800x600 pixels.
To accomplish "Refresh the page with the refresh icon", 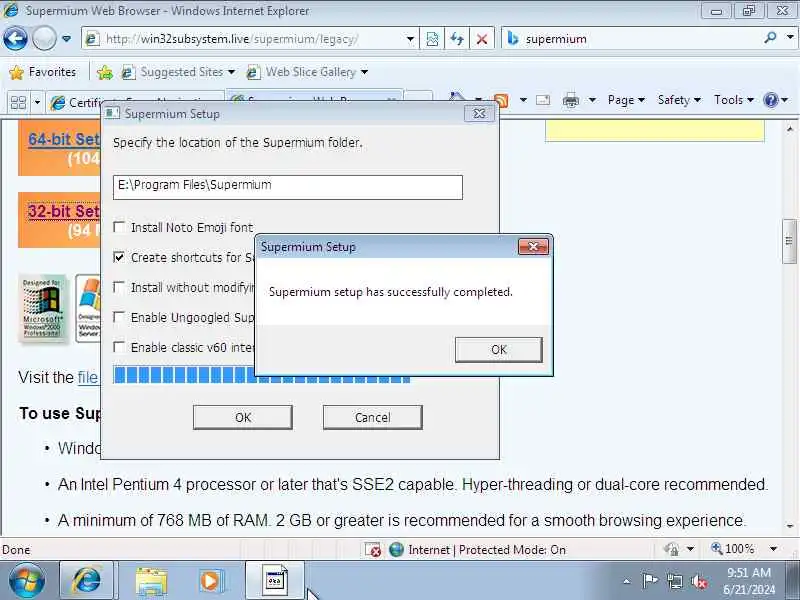I will click(x=457, y=39).
